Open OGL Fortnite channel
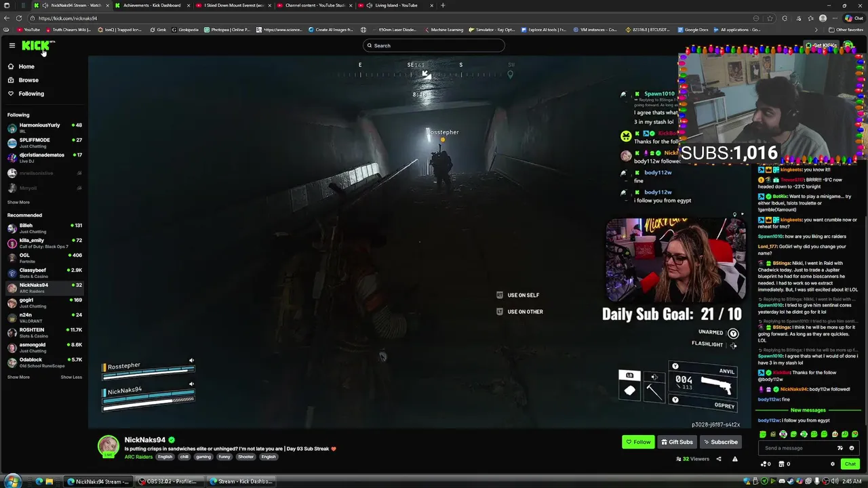 [44, 258]
